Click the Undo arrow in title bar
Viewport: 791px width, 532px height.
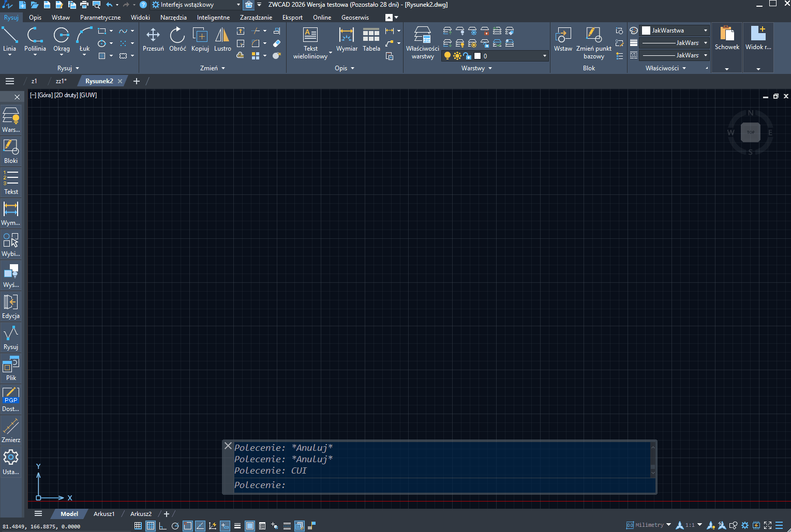(109, 5)
